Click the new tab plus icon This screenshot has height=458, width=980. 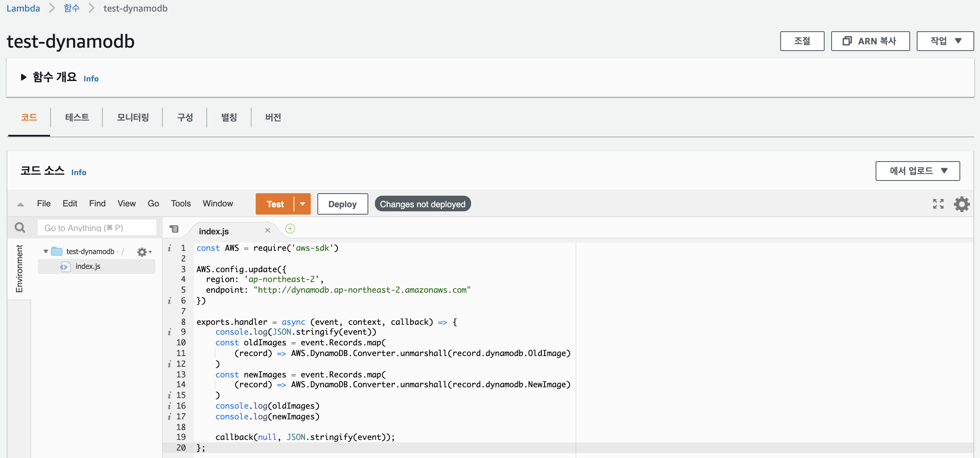click(290, 229)
